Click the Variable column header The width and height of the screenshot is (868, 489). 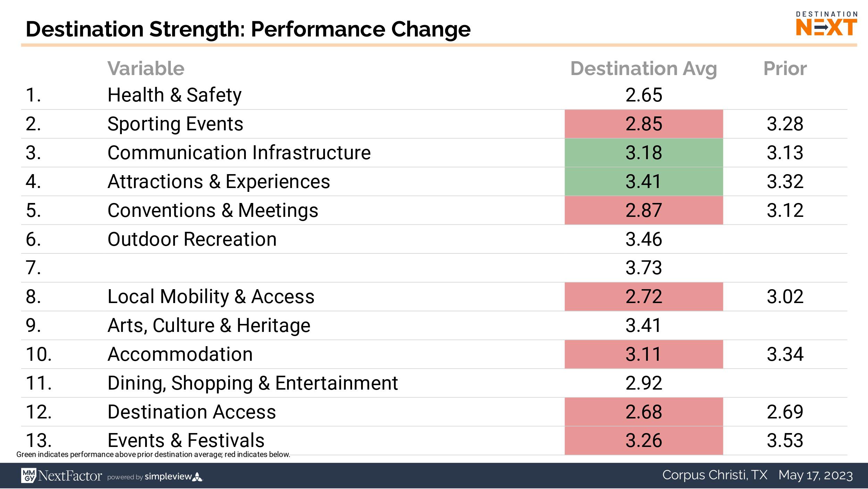146,68
